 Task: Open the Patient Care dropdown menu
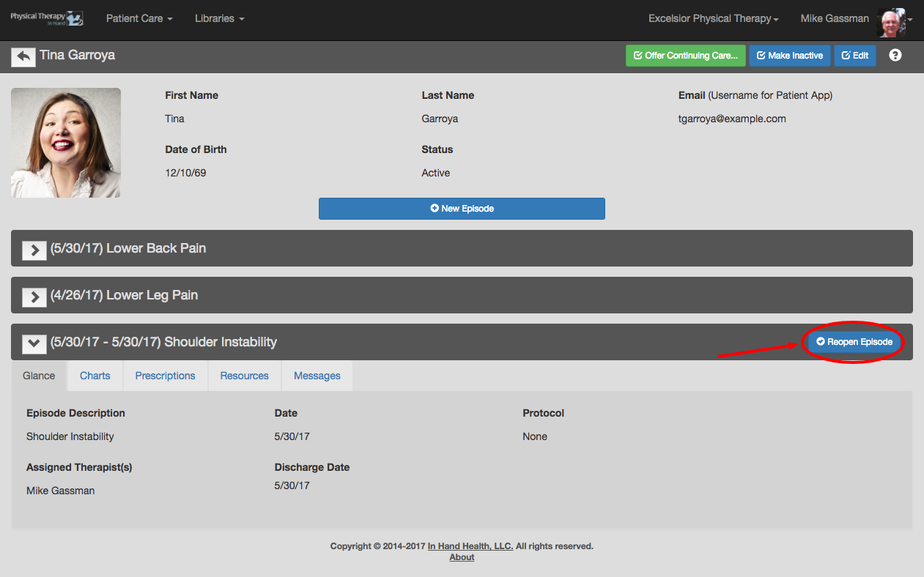click(139, 18)
